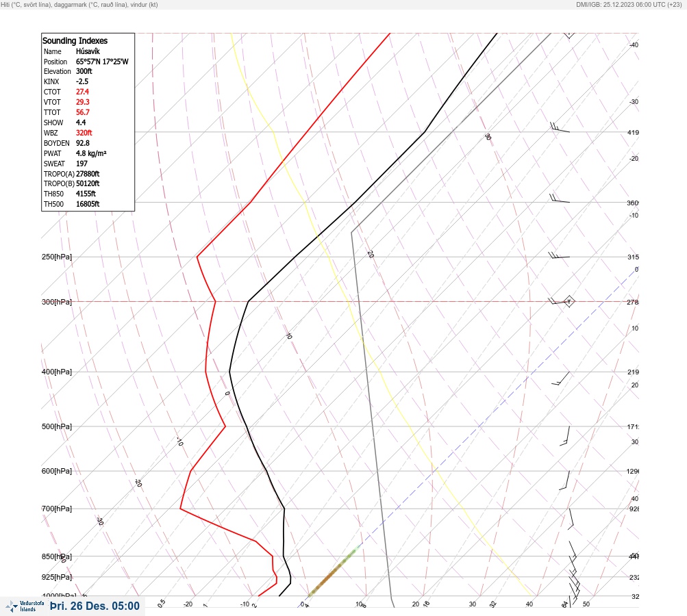Click the red WBZ value '320ft'
This screenshot has width=687, height=616.
coord(84,133)
